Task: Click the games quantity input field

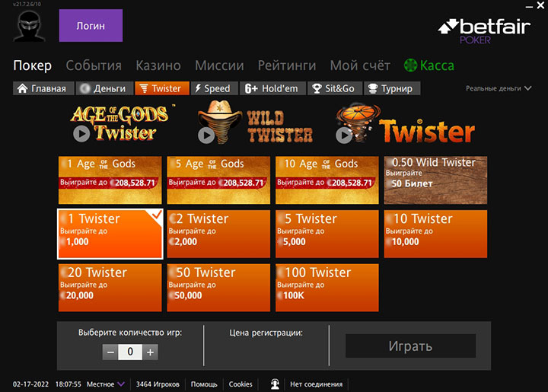Action: (130, 352)
